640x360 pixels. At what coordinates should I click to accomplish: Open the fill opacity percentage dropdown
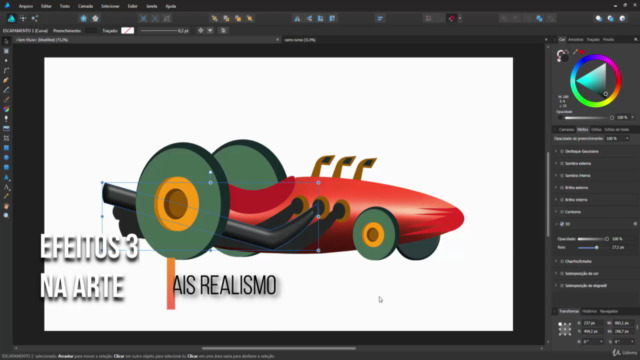point(627,139)
